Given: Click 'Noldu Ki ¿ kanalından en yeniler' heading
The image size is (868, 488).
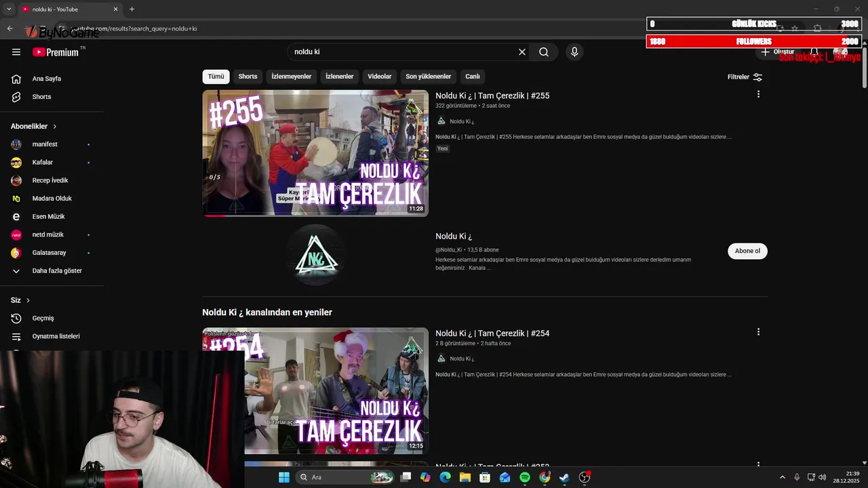Looking at the screenshot, I should 267,312.
